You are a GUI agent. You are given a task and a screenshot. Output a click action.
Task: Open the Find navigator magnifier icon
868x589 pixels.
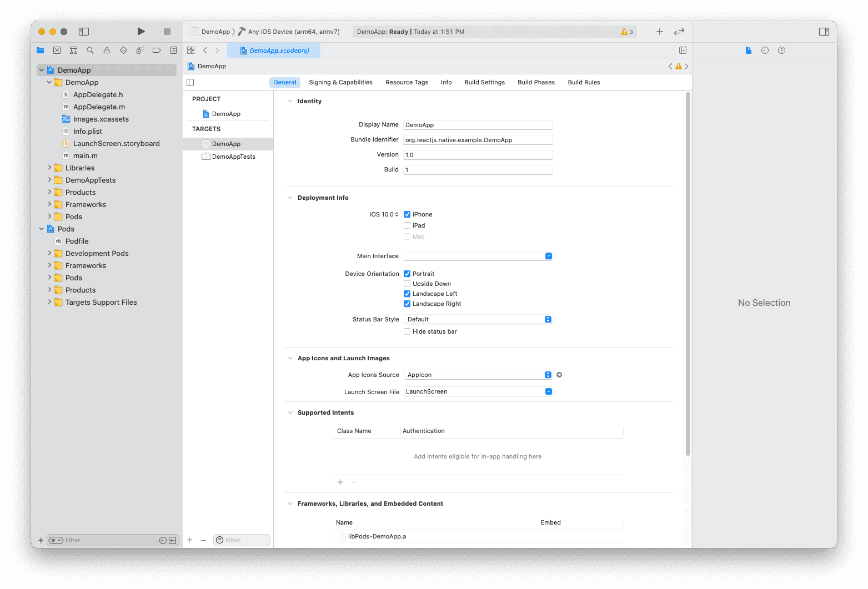pos(90,51)
